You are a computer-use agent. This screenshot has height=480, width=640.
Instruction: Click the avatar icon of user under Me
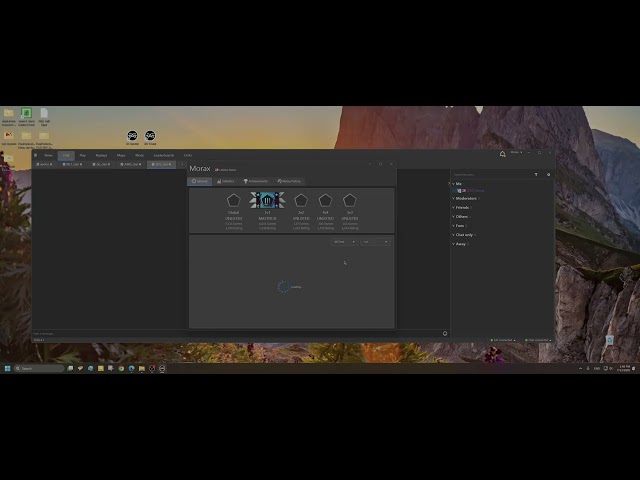coord(459,191)
